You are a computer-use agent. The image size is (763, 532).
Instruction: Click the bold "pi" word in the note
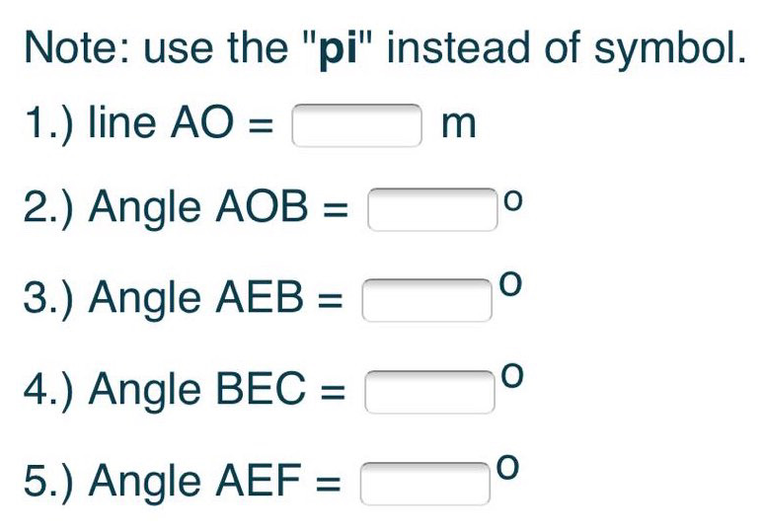tap(341, 50)
